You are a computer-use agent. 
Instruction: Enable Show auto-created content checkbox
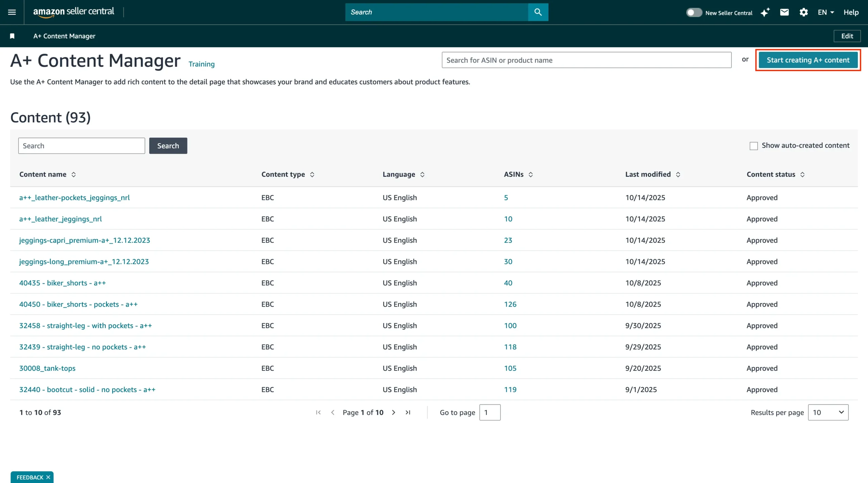(753, 146)
